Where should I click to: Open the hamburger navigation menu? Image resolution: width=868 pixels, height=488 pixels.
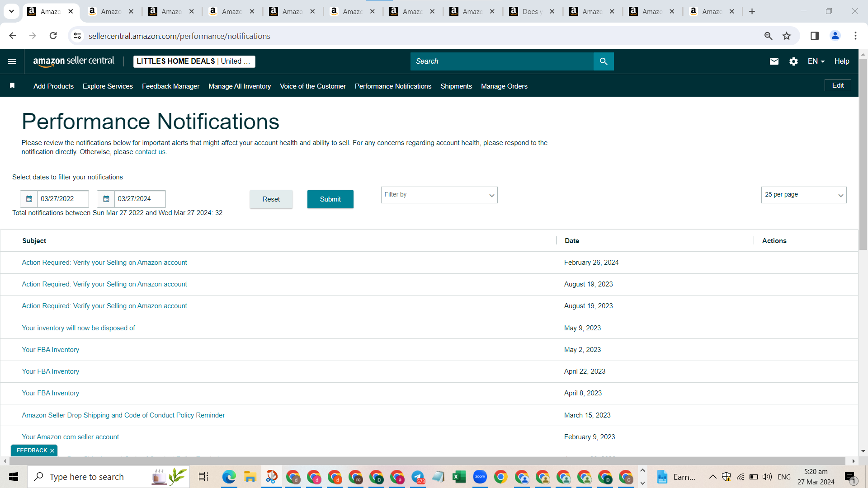coord(12,61)
